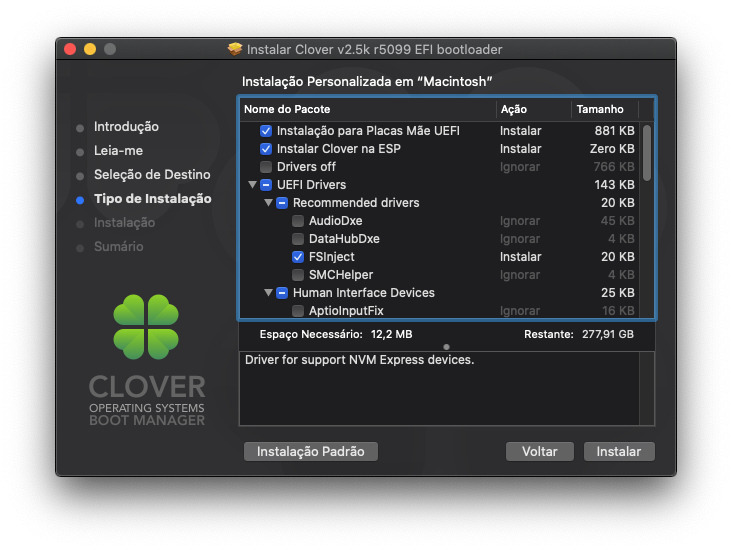Select the Human Interface Devices label

coord(364,293)
